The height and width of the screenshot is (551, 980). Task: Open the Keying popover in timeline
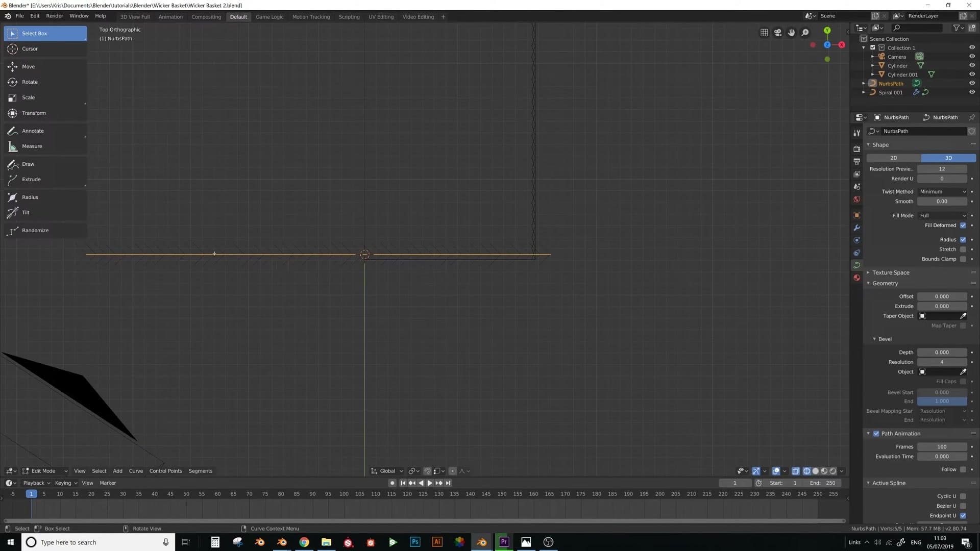click(x=66, y=483)
